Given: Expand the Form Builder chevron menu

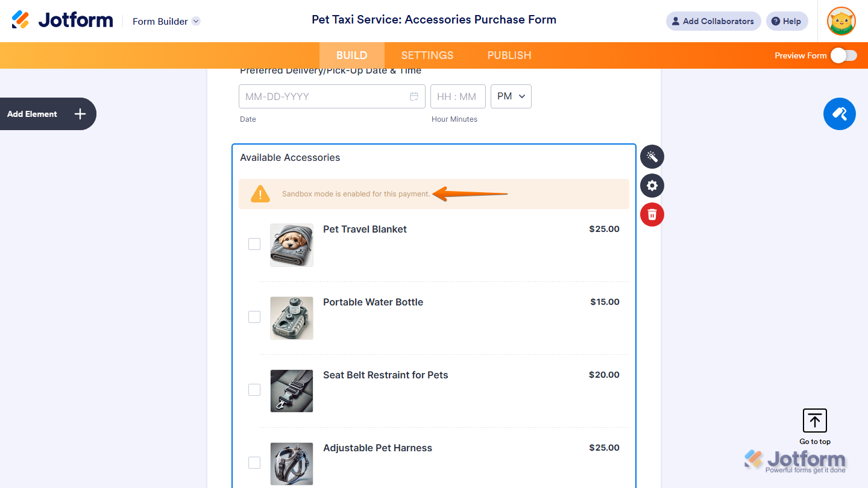Looking at the screenshot, I should coord(195,21).
